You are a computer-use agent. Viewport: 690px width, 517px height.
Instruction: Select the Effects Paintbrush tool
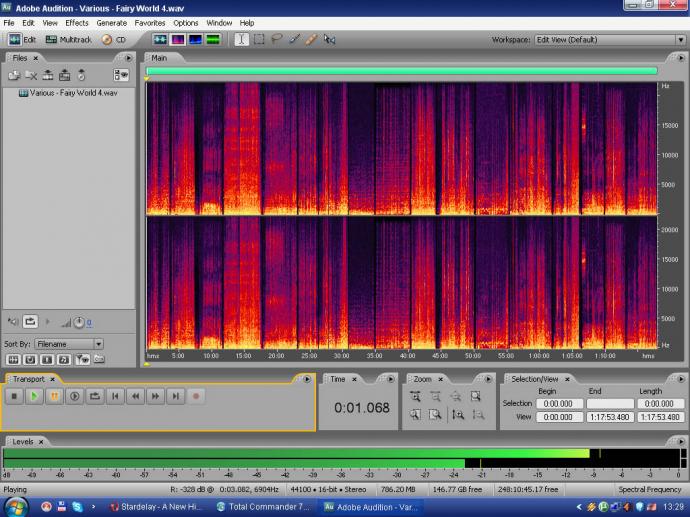294,40
